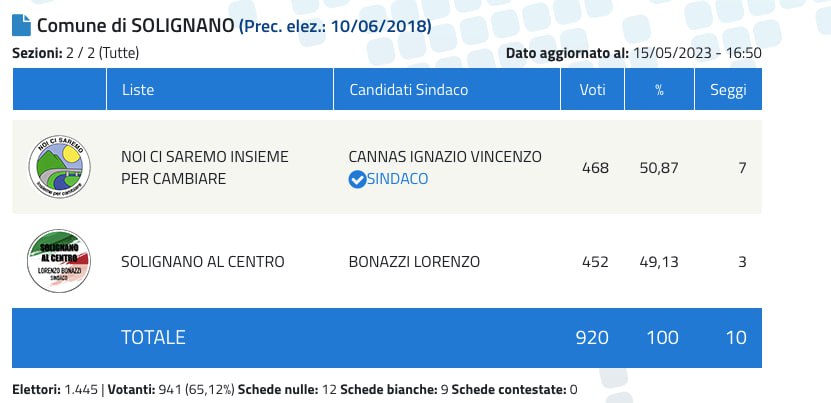The height and width of the screenshot is (403, 831).
Task: Click the SINDACO label text
Action: pyautogui.click(x=398, y=179)
